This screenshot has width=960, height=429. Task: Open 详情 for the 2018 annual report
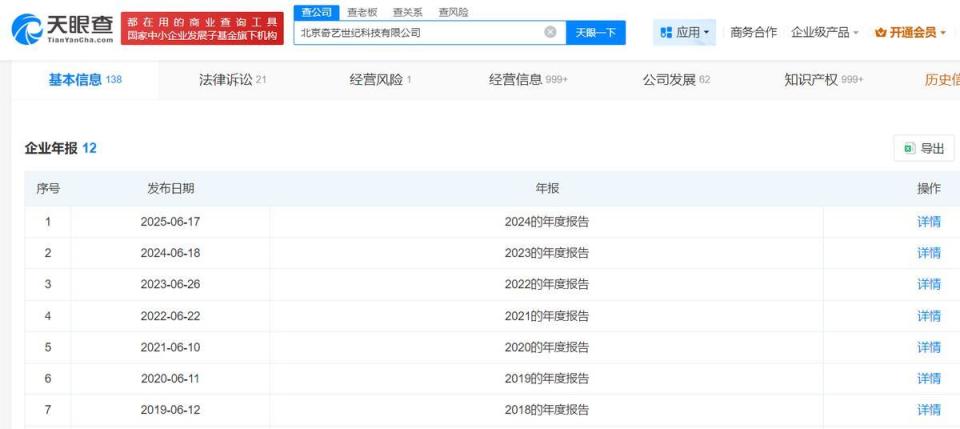click(929, 410)
